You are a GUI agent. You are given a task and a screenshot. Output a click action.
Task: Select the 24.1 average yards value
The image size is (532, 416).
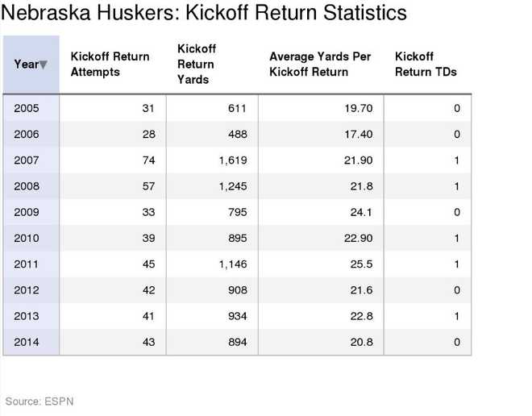coord(361,212)
